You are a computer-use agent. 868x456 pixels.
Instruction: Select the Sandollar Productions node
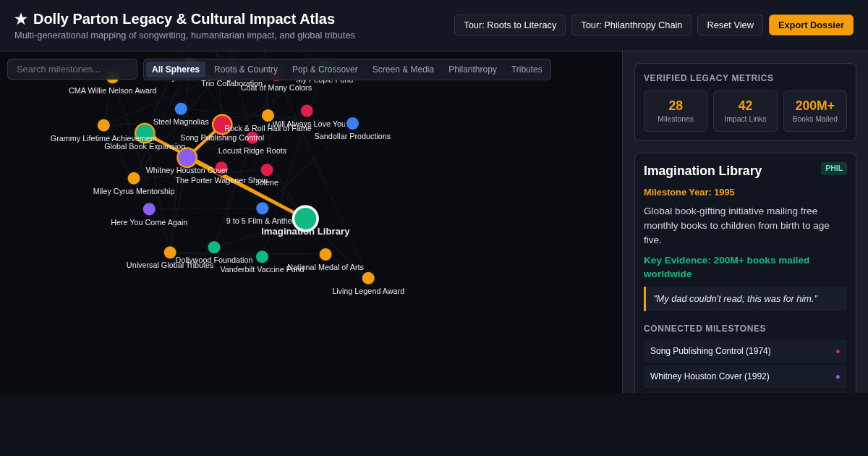click(x=352, y=123)
